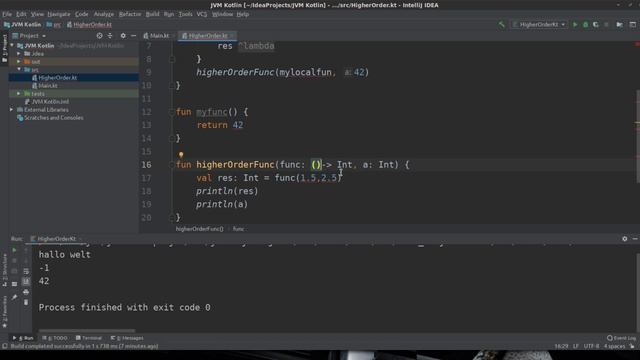640x360 pixels.
Task: Toggle the Project tool window side tab
Action: click(4, 48)
